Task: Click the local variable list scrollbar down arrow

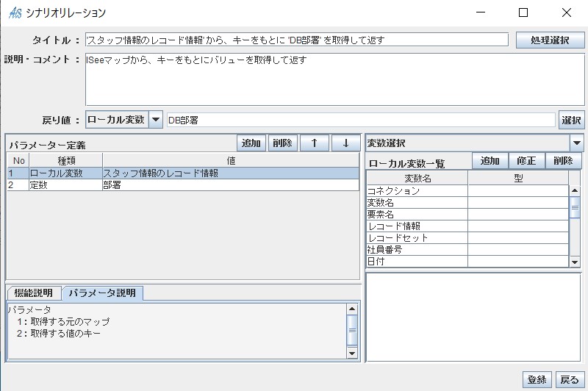Action: coord(575,262)
